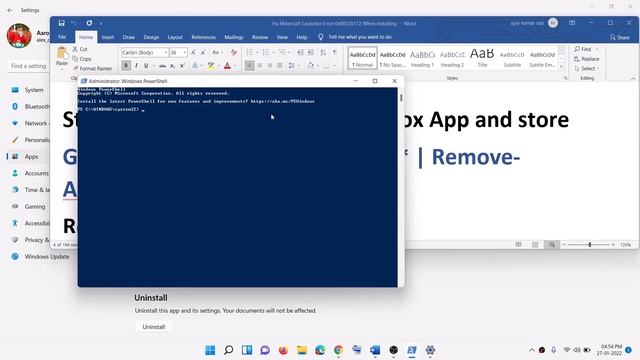Start a bulleted list
The width and height of the screenshot is (640, 360).
pos(249,52)
